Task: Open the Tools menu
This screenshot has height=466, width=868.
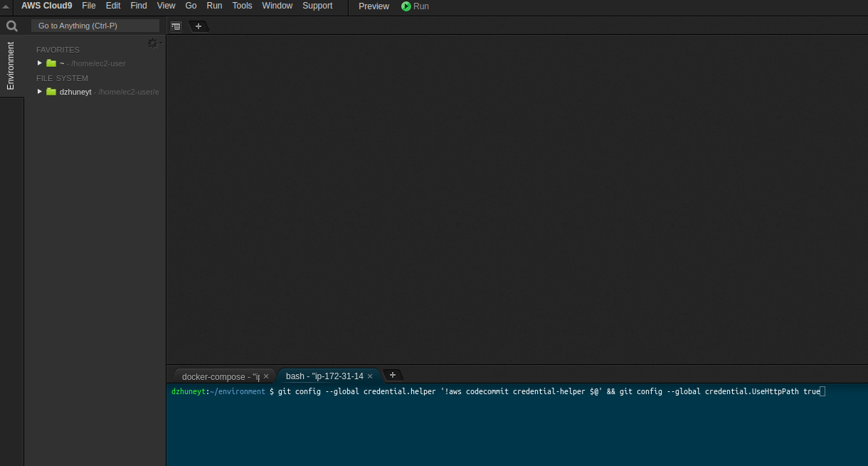Action: (242, 6)
